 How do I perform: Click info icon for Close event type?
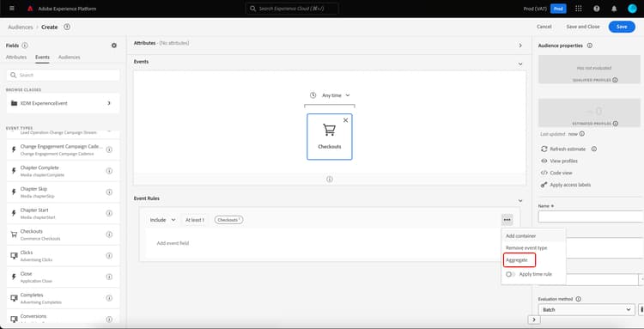click(109, 277)
